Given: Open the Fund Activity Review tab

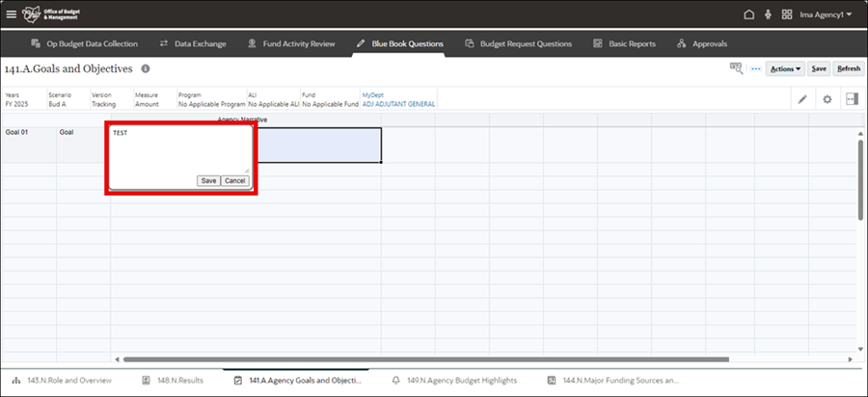Looking at the screenshot, I should point(291,43).
